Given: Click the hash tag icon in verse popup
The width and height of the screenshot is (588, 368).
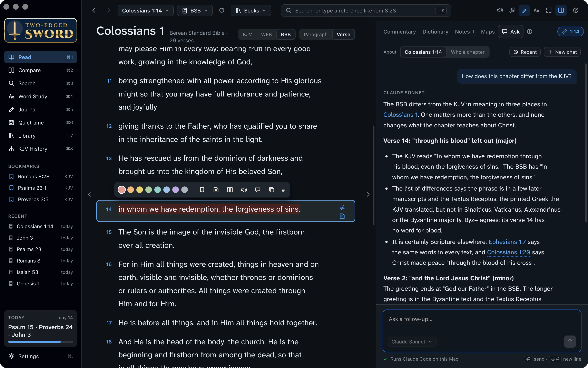Looking at the screenshot, I should pyautogui.click(x=283, y=190).
